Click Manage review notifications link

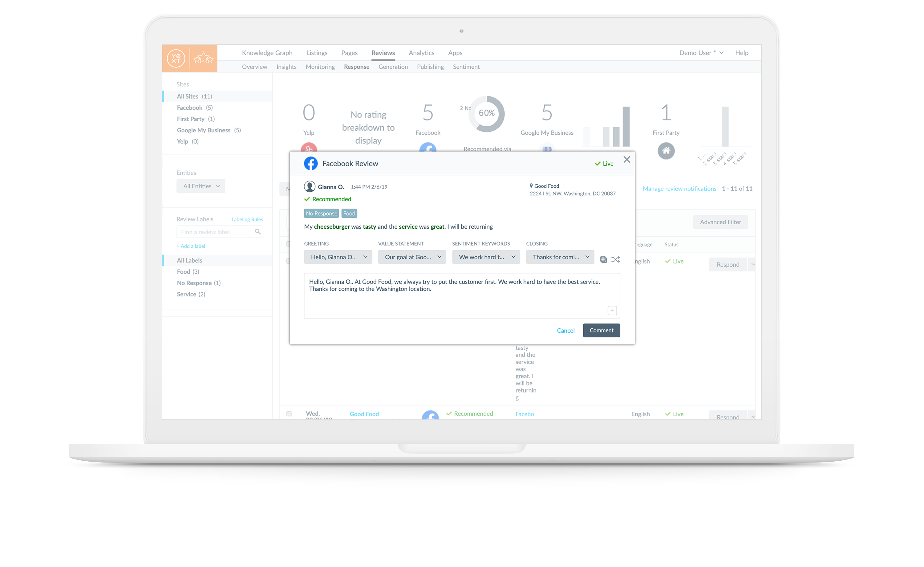pyautogui.click(x=679, y=189)
